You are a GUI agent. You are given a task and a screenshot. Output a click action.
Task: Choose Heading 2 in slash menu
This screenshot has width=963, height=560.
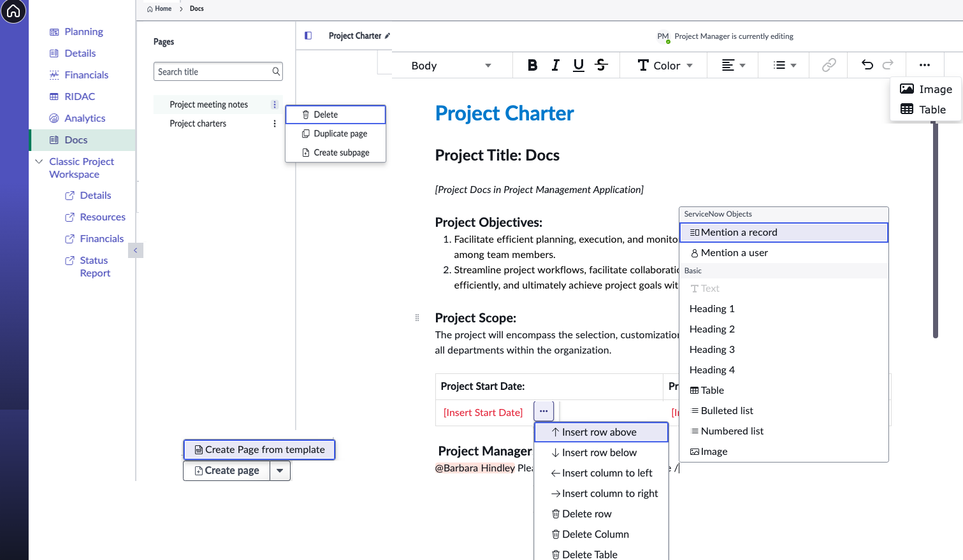(784, 329)
